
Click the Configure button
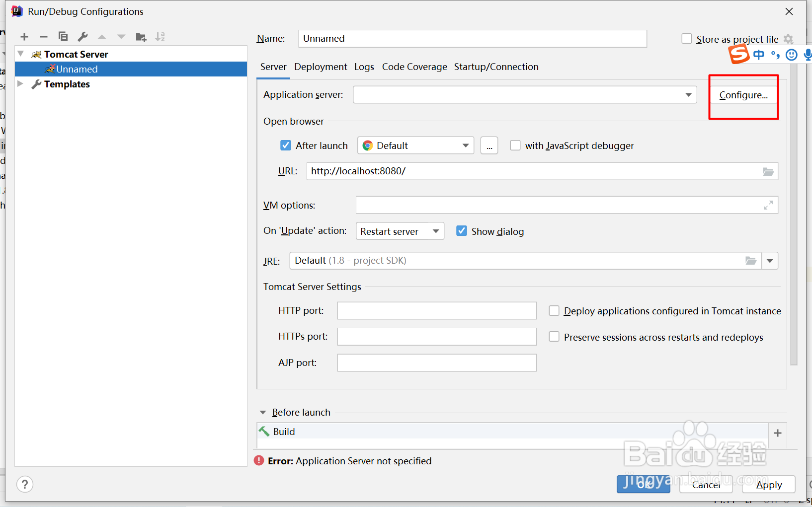click(742, 95)
